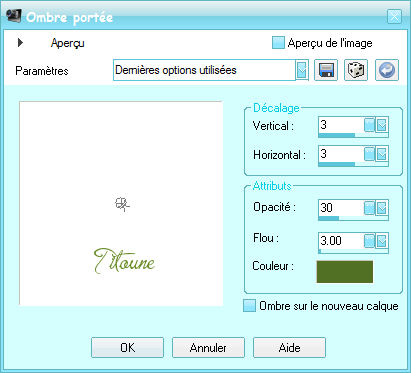The image size is (411, 373).
Task: Open the Paramètres presets dropdown
Action: point(302,70)
